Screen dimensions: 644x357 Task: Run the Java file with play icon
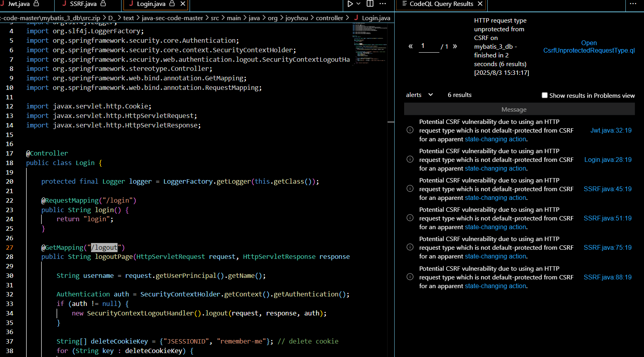pos(350,4)
